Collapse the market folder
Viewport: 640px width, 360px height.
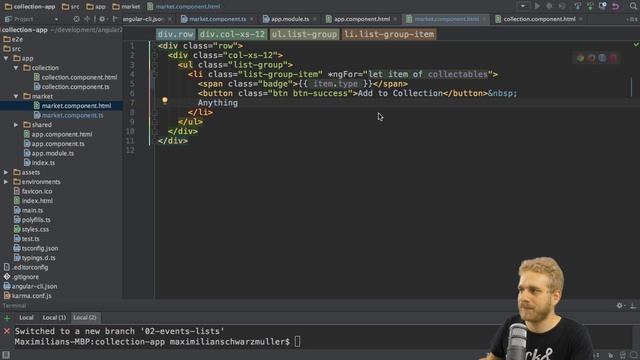(16, 96)
